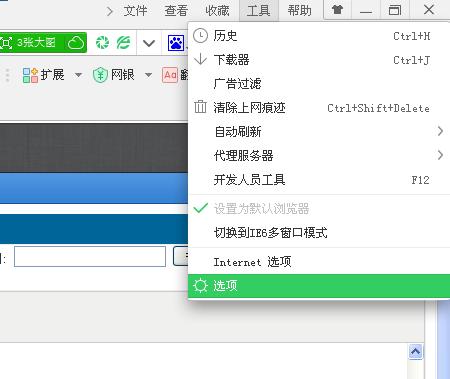Click the skin T-shirt icon
Image resolution: width=450 pixels, height=379 pixels.
point(337,10)
